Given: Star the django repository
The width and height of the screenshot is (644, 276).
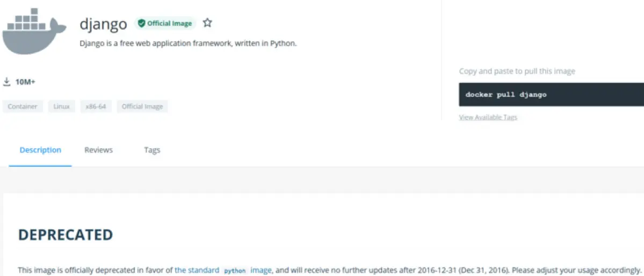Looking at the screenshot, I should coord(207,23).
